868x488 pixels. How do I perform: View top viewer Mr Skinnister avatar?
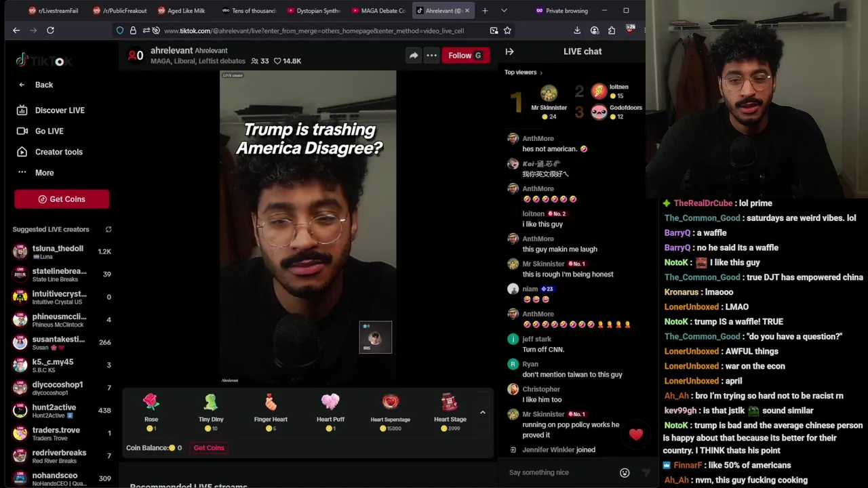(549, 94)
